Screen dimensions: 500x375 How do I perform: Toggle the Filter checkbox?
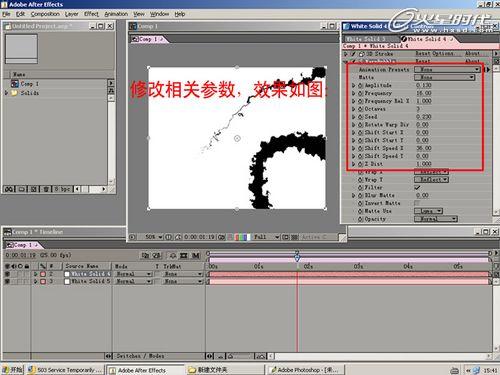click(417, 188)
